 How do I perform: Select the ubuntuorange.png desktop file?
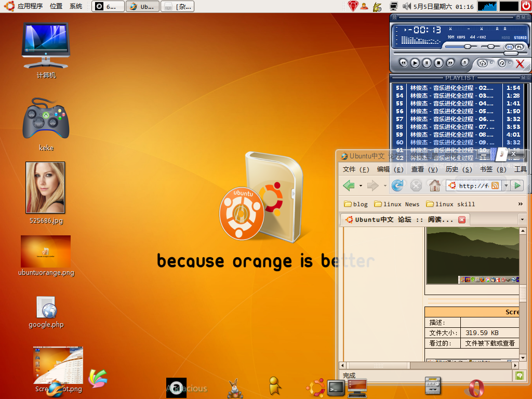[x=46, y=256]
